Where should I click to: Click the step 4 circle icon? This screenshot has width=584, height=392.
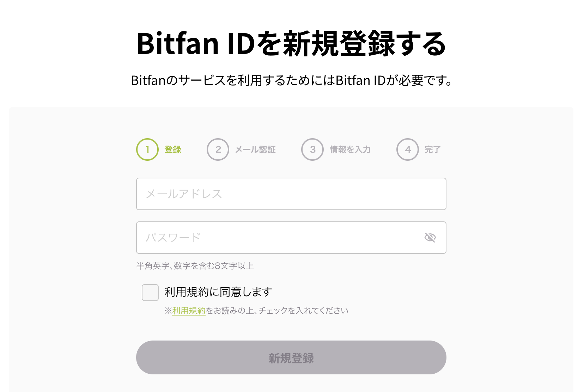(408, 149)
